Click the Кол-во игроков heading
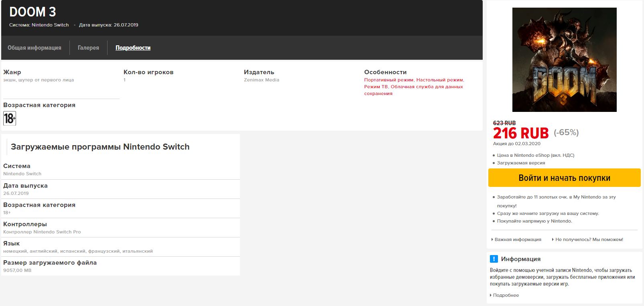Screen dimensions: 644x306 148,72
